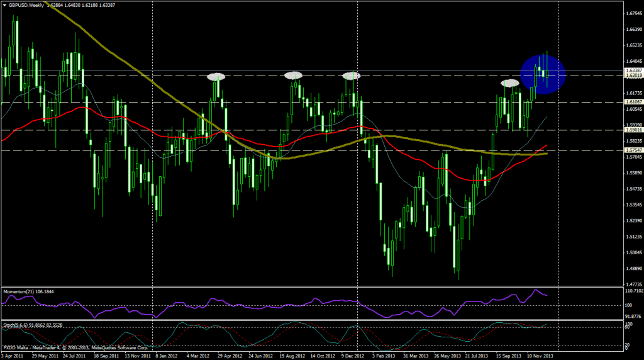Select the white ellipse near 15 Sep 2013

510,83
